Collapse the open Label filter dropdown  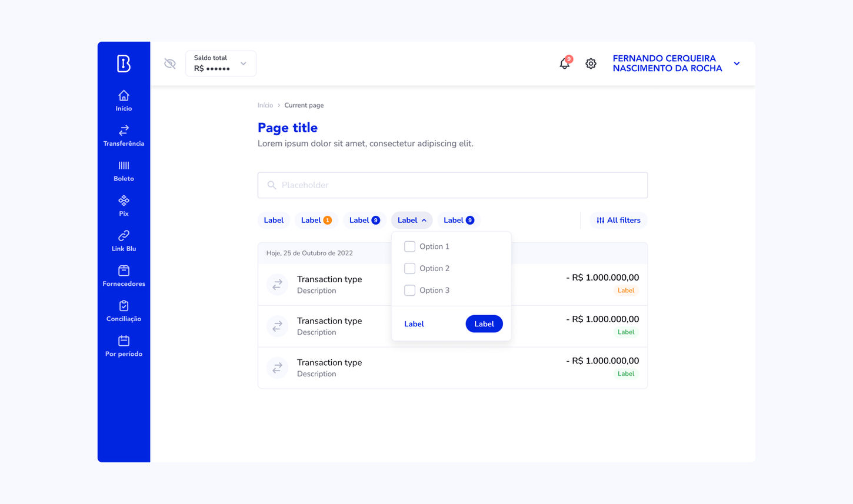[412, 220]
